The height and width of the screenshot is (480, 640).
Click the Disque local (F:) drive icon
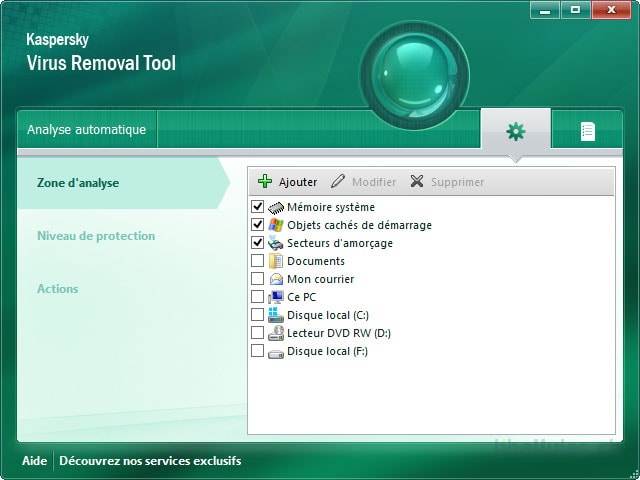tap(276, 353)
